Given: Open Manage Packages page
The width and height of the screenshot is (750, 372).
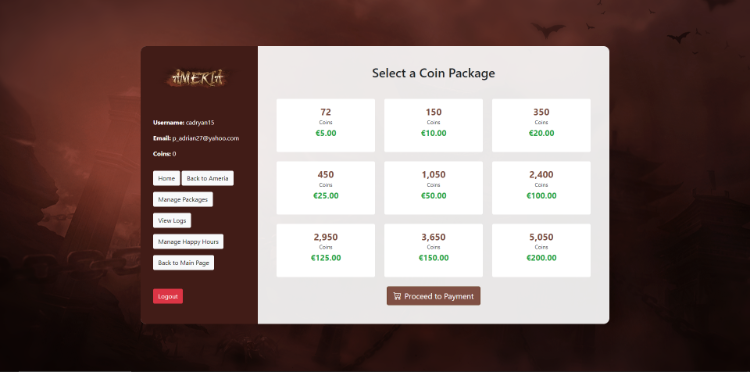Looking at the screenshot, I should click(x=183, y=199).
